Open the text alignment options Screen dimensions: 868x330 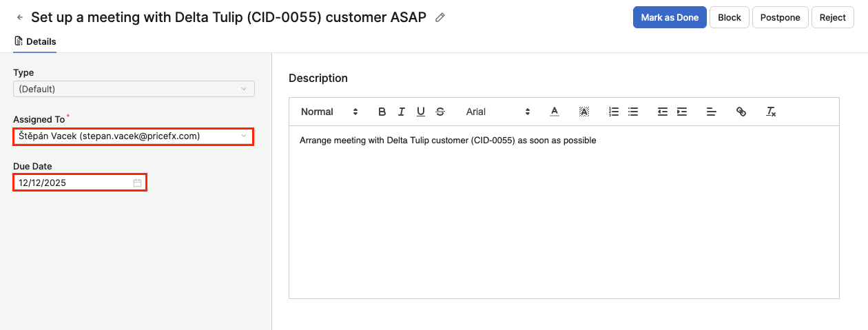point(712,112)
